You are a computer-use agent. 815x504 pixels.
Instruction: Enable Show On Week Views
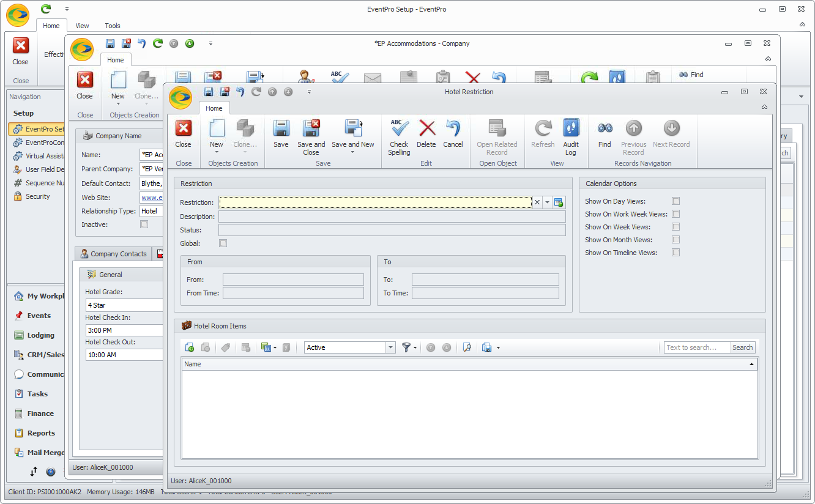(676, 227)
